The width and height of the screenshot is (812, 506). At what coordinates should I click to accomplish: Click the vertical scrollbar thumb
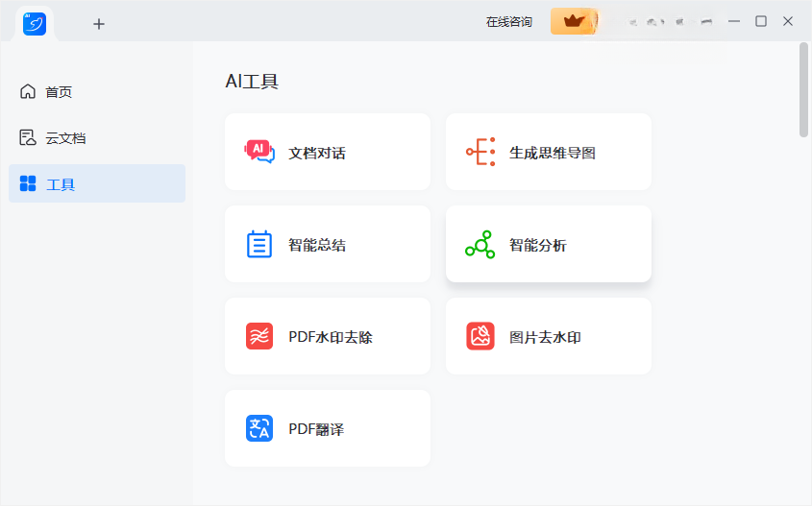click(803, 90)
